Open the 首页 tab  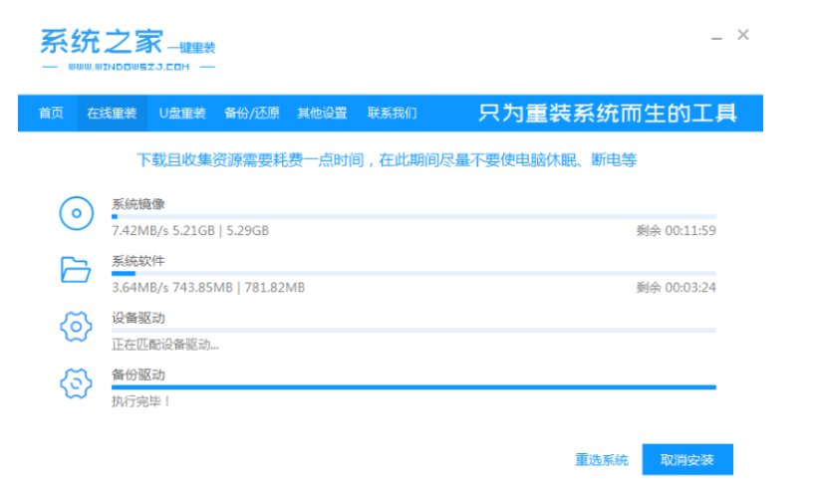pos(51,113)
